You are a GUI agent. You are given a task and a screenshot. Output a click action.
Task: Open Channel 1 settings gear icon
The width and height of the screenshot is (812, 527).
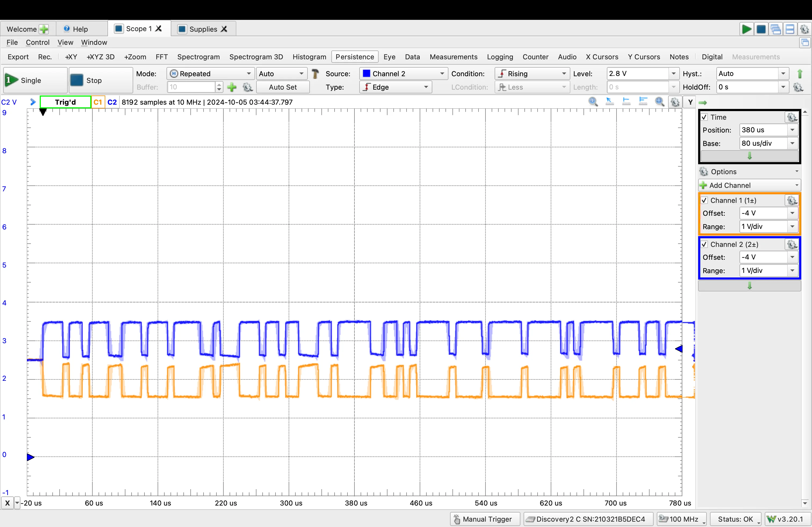point(792,200)
